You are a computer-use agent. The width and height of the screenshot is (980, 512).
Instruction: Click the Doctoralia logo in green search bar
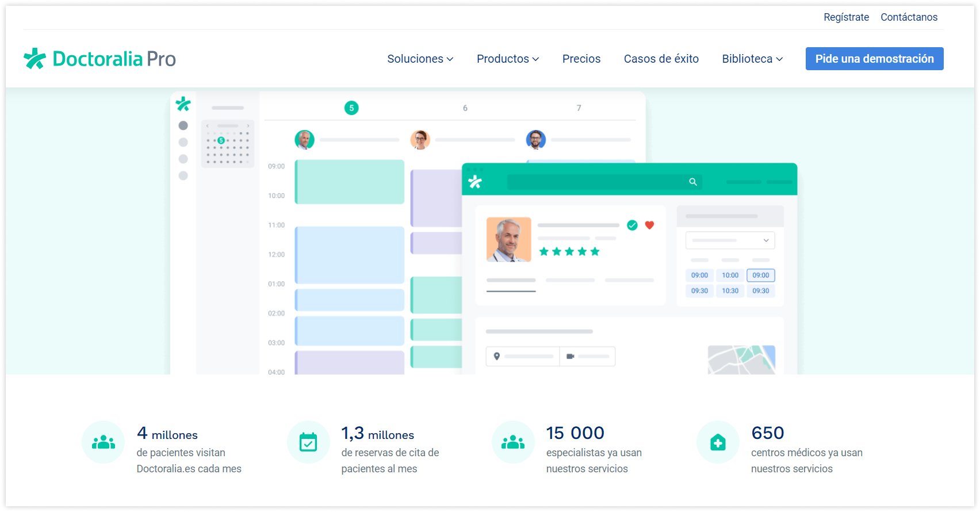pyautogui.click(x=475, y=182)
